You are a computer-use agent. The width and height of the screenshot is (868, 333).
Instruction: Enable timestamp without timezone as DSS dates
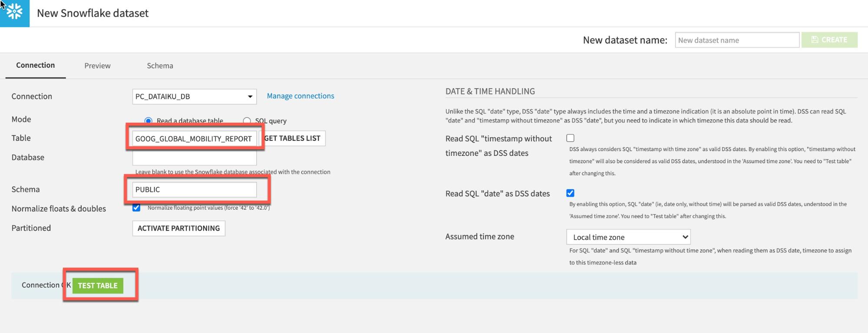pos(570,138)
